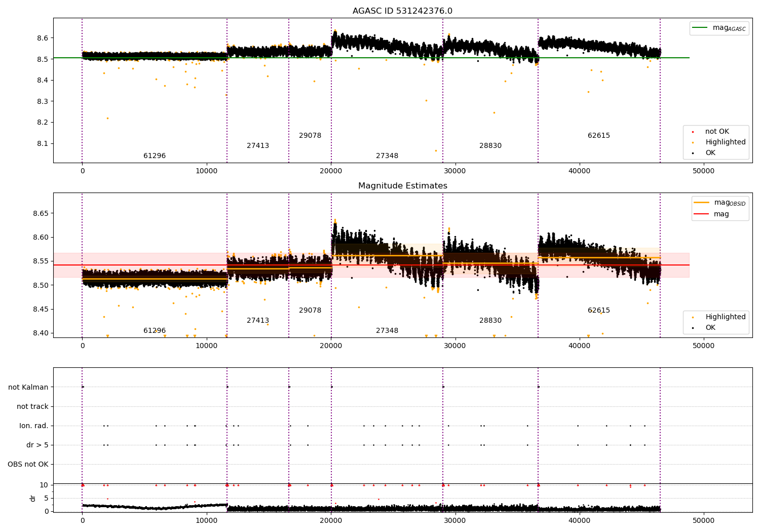Screen dimensions: 760x532
Task: Click x-tick 20000 under the top plot
Action: (331, 171)
